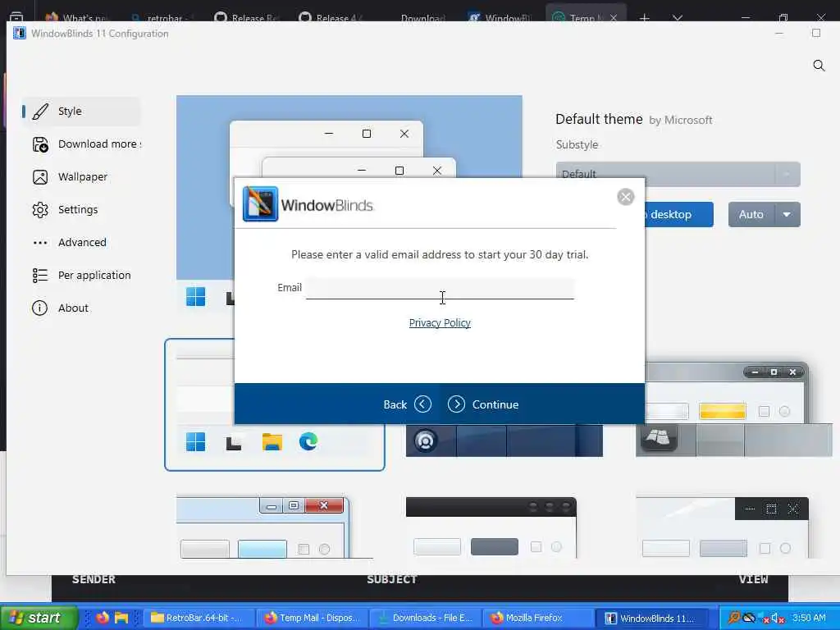
Task: Select the flat black-caption style thumbnail
Action: pyautogui.click(x=722, y=527)
